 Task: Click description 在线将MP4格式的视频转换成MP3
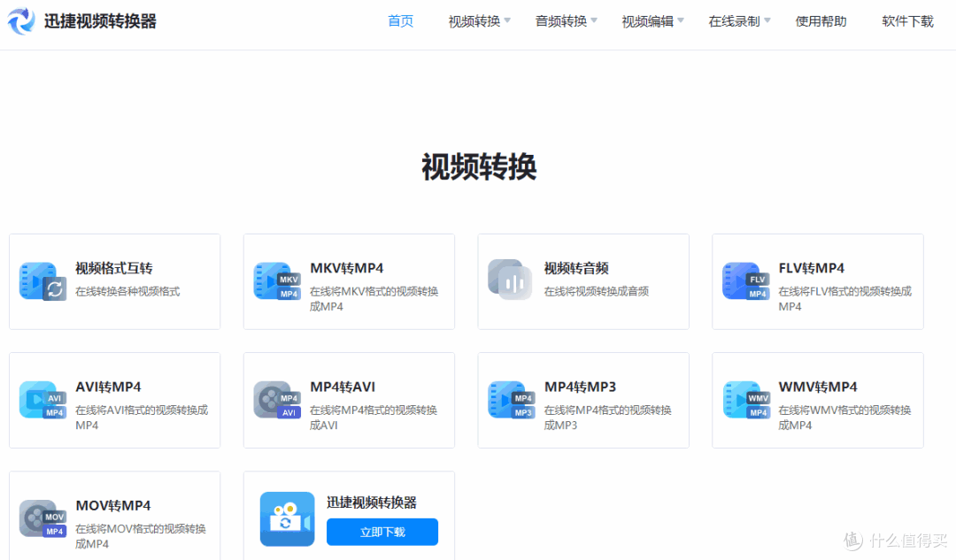click(608, 418)
